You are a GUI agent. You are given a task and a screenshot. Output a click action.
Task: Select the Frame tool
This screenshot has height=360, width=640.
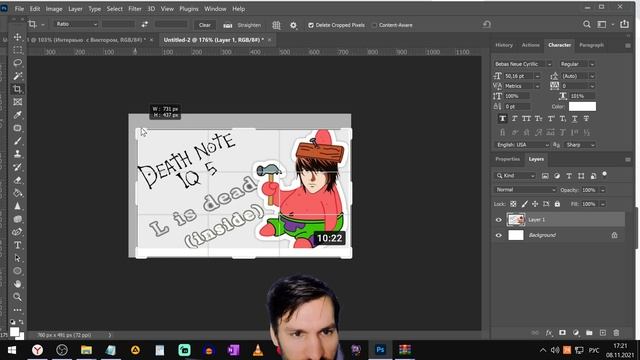point(17,102)
